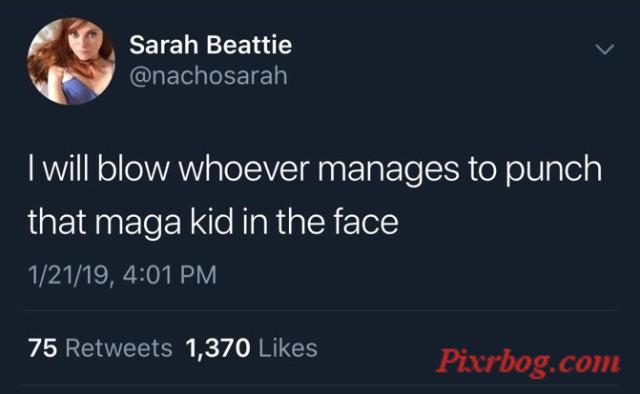Screen dimensions: 640x394
Task: Click the first line of tweet text
Action: [315, 169]
